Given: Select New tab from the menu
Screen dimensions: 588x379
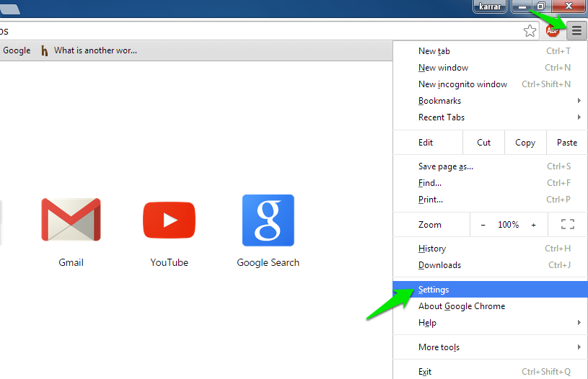Looking at the screenshot, I should [x=490, y=51].
